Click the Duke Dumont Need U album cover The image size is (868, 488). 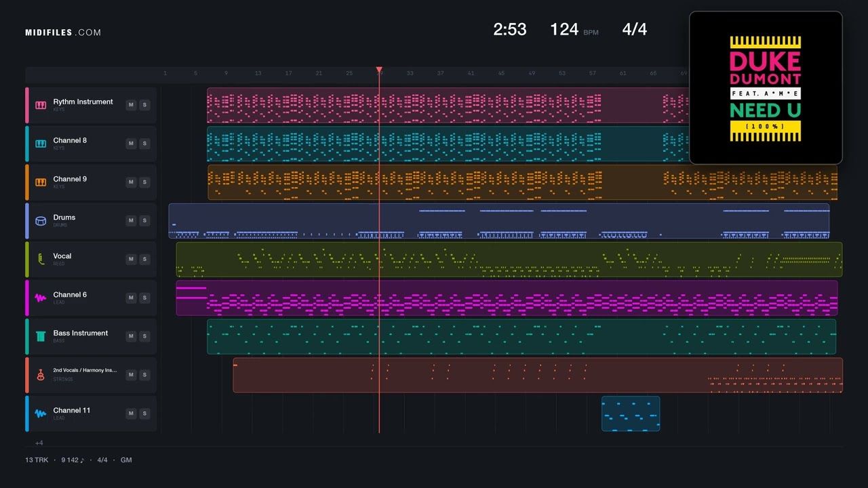[766, 88]
